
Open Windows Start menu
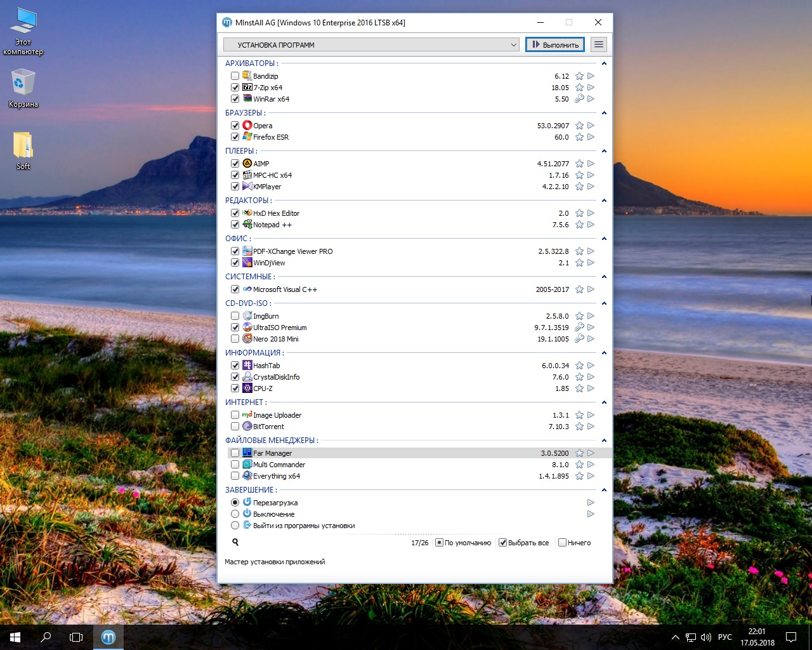[x=15, y=637]
